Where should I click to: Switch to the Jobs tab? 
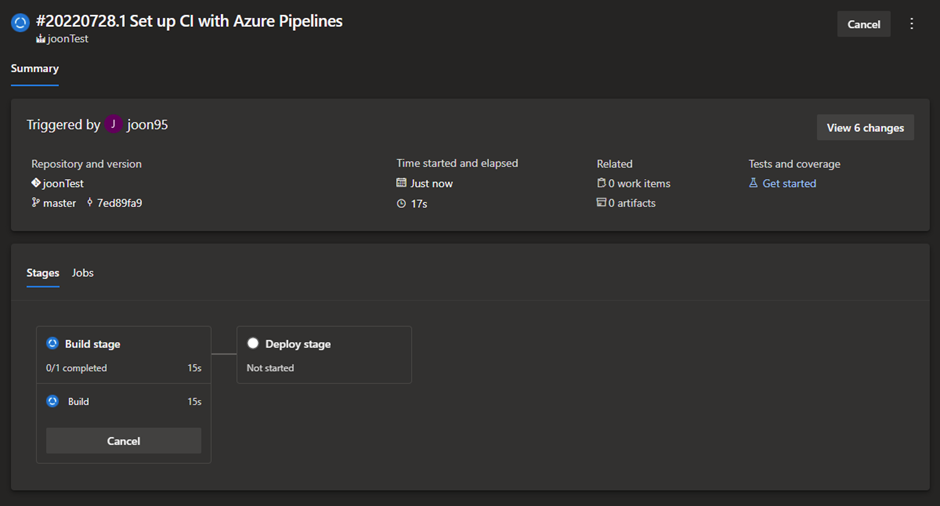pyautogui.click(x=83, y=273)
